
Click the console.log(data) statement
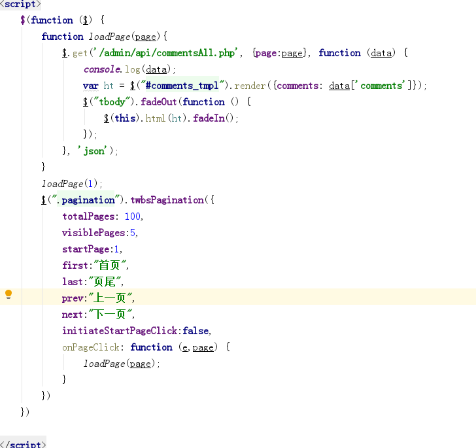click(129, 69)
